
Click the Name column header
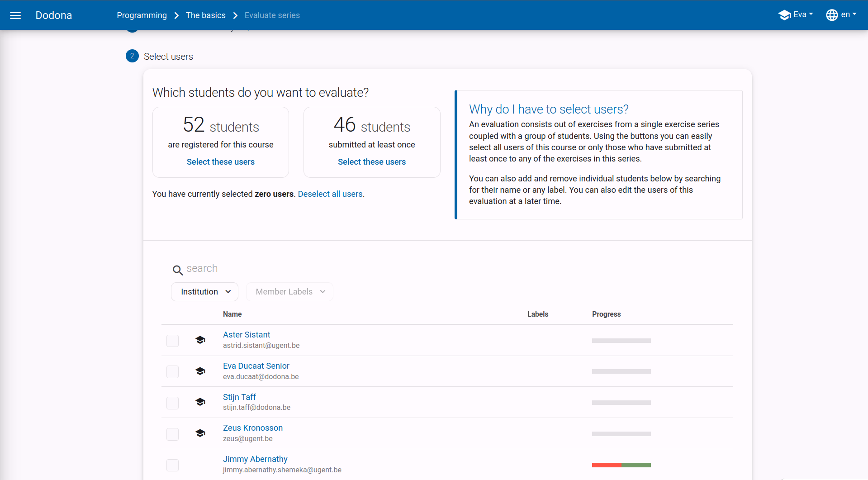coord(232,314)
